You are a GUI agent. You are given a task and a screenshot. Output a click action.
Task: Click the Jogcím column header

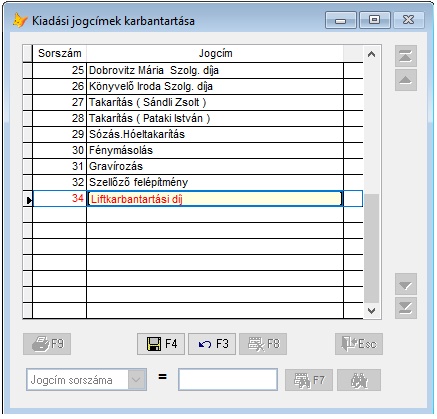[215, 53]
